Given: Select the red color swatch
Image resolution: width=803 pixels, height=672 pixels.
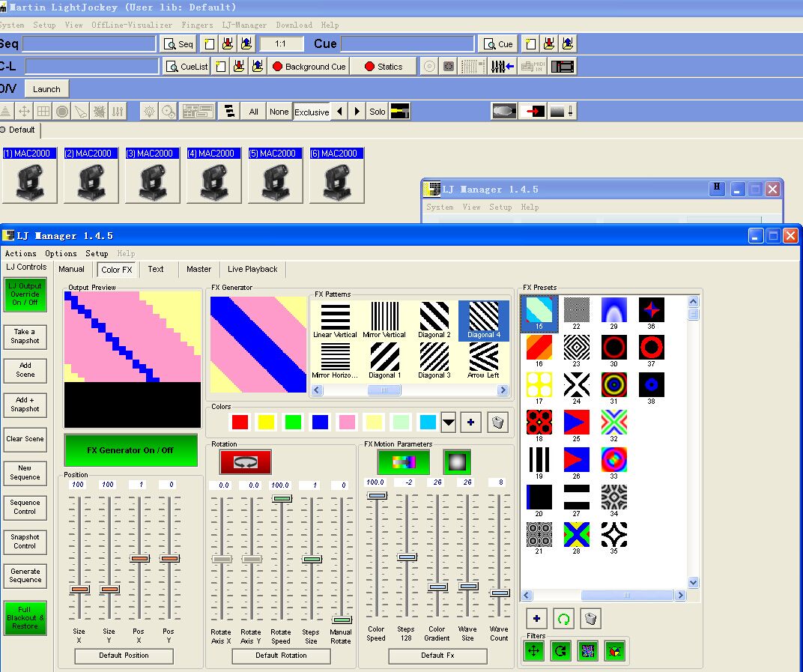Looking at the screenshot, I should (240, 423).
